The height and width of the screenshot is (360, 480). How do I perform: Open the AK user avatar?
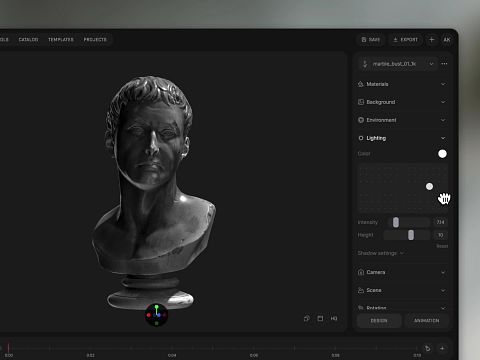pyautogui.click(x=447, y=40)
